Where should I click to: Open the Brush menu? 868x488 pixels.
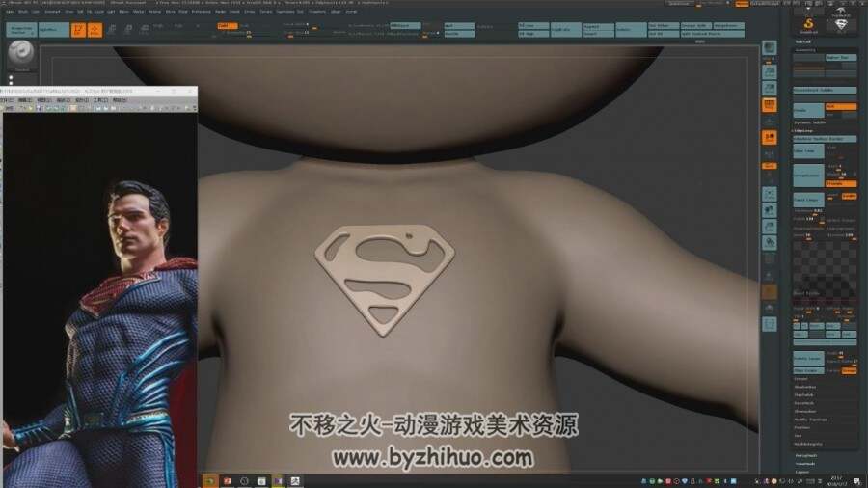pos(23,11)
